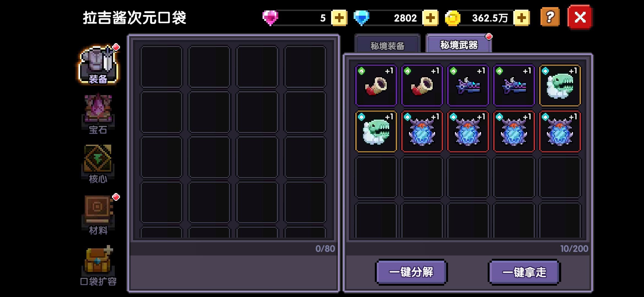Screen dimensions: 644x297
Task: Open the orange question mark help
Action: coord(550,17)
